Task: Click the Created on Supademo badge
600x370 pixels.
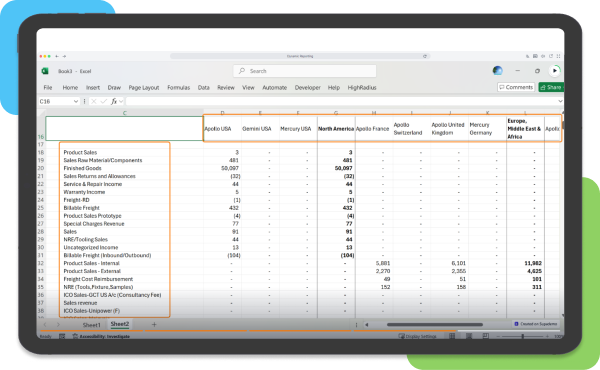Action: coord(535,324)
